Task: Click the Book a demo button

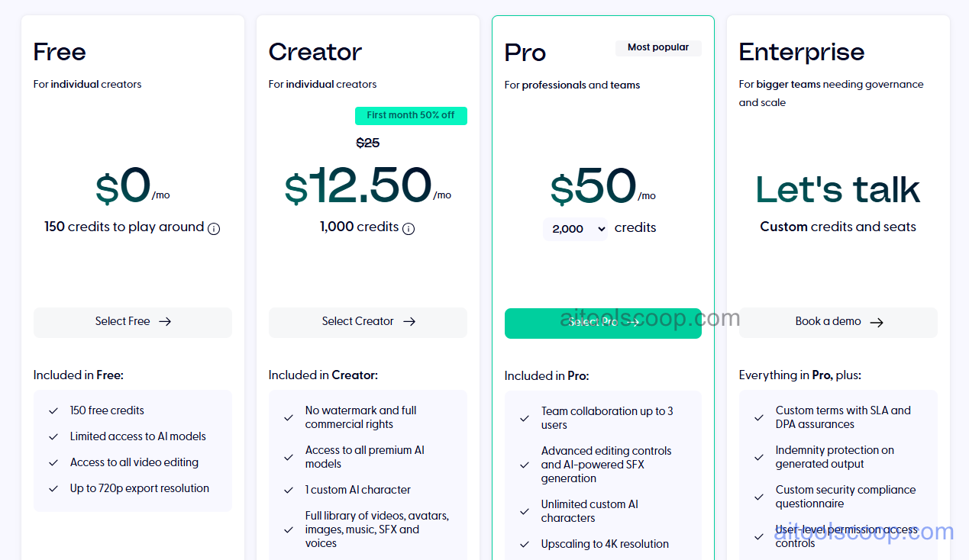Action: [838, 322]
